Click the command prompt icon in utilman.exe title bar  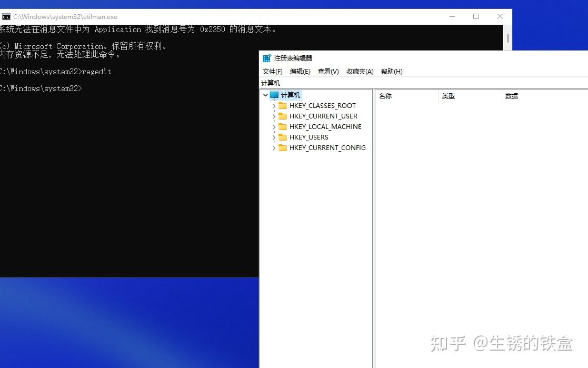pyautogui.click(x=6, y=16)
